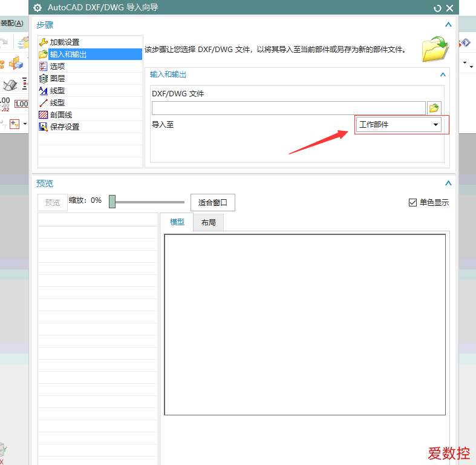Click the 适合窗口 button
The height and width of the screenshot is (465, 476).
212,202
